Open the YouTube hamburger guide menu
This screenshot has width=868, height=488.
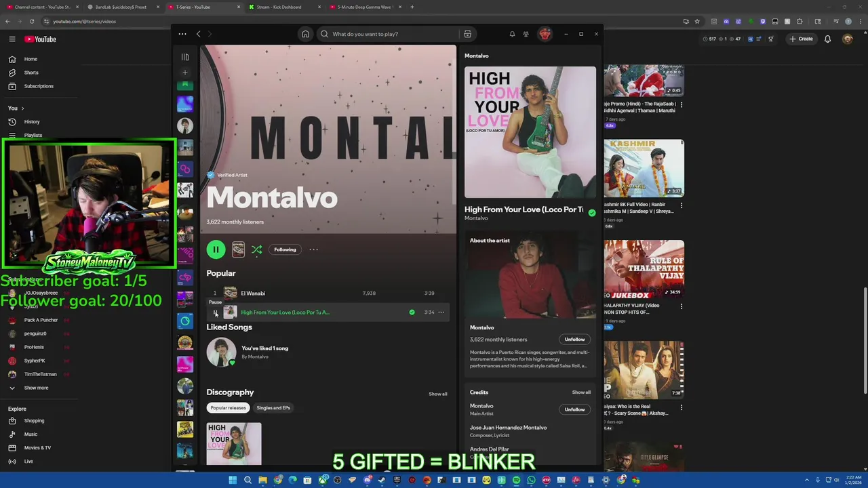point(12,39)
